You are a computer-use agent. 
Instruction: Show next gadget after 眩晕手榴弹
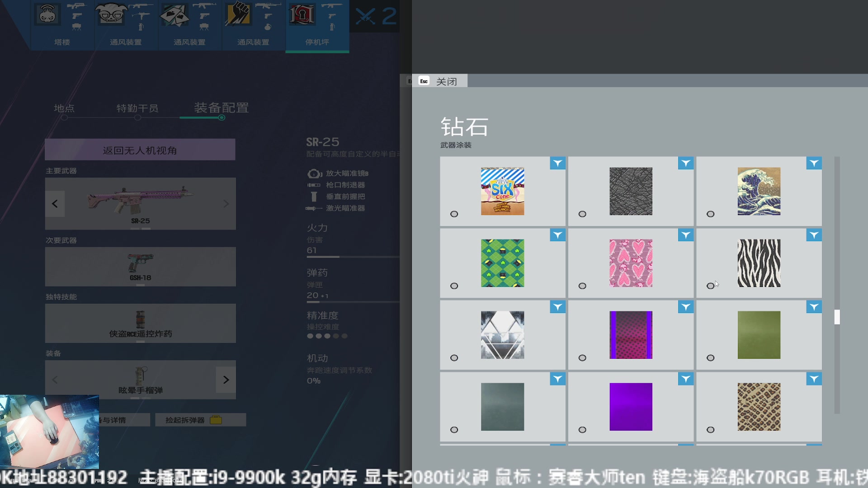pos(226,380)
